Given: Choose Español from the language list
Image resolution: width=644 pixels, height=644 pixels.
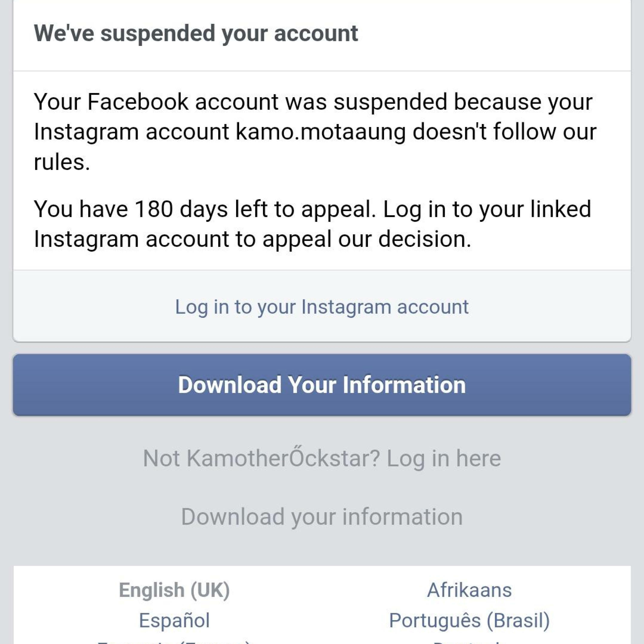Looking at the screenshot, I should [x=174, y=620].
